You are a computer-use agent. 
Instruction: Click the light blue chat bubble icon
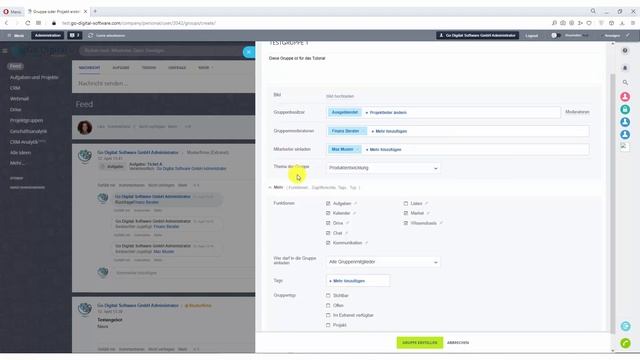click(x=625, y=326)
